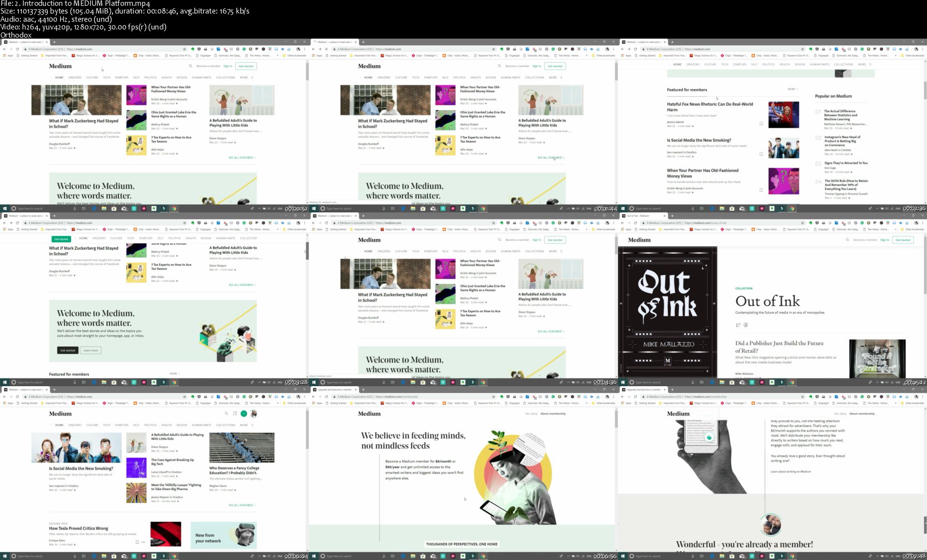Click bookmark star in 00:00:52 frame address bar
This screenshot has width=927, height=560.
tap(184, 49)
